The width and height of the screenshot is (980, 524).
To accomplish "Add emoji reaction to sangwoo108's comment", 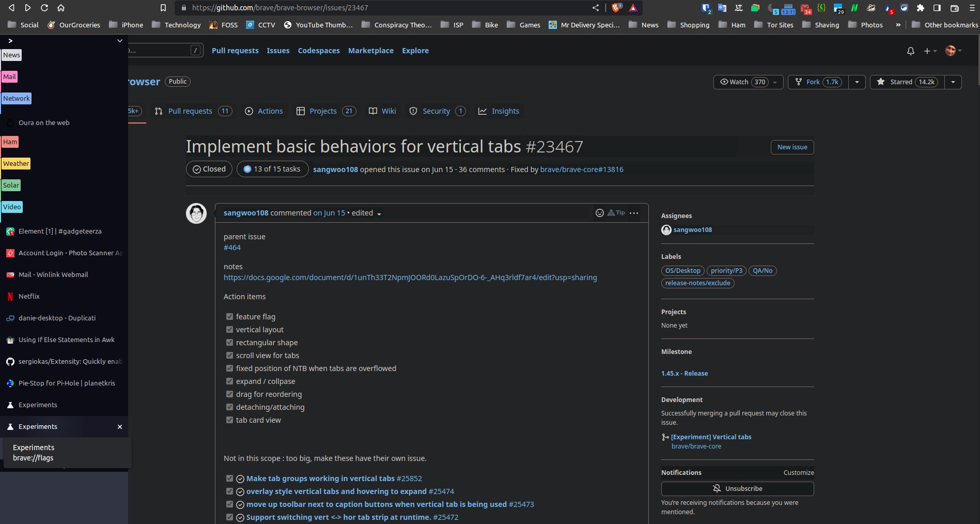I will tap(599, 213).
